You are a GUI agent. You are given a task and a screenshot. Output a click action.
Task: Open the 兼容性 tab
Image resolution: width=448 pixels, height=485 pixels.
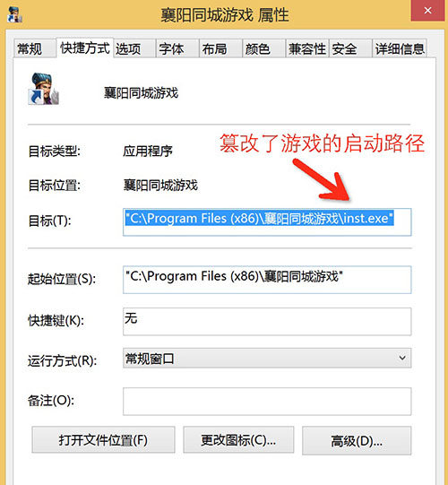point(307,49)
